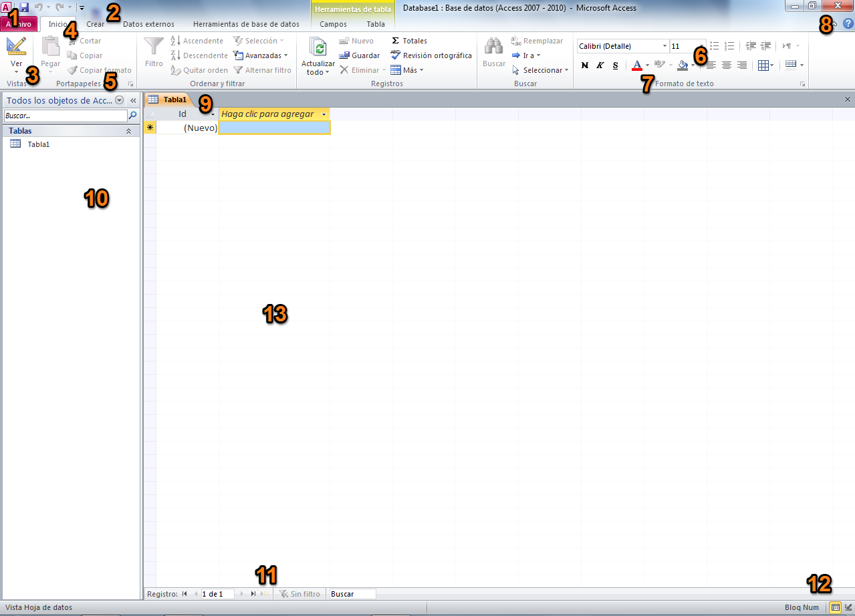Toggle Alternar filtro
This screenshot has width=855, height=616.
pos(262,70)
